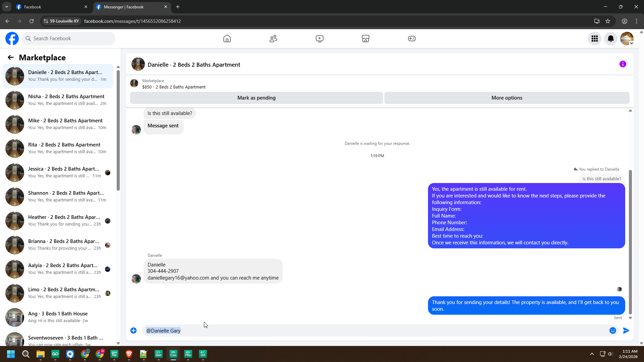Click the conversation list scrollbar
Screen dimensions: 644x362
click(x=118, y=131)
